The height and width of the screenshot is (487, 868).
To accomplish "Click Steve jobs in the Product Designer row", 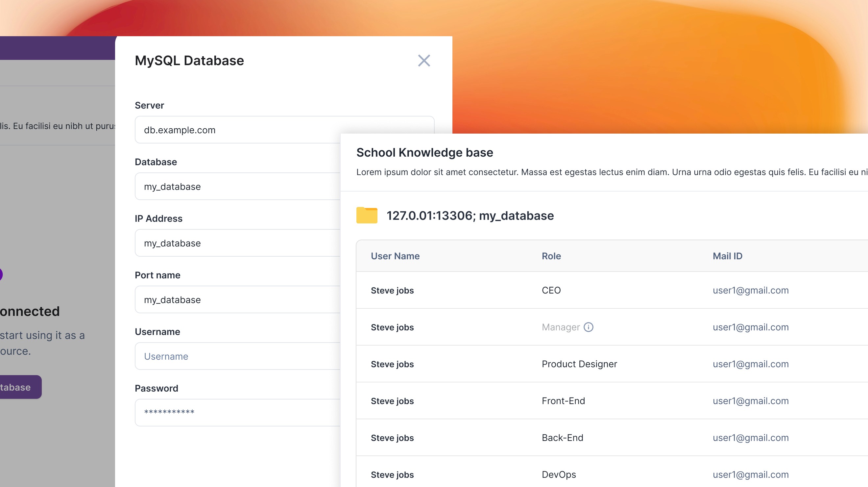I will (392, 364).
